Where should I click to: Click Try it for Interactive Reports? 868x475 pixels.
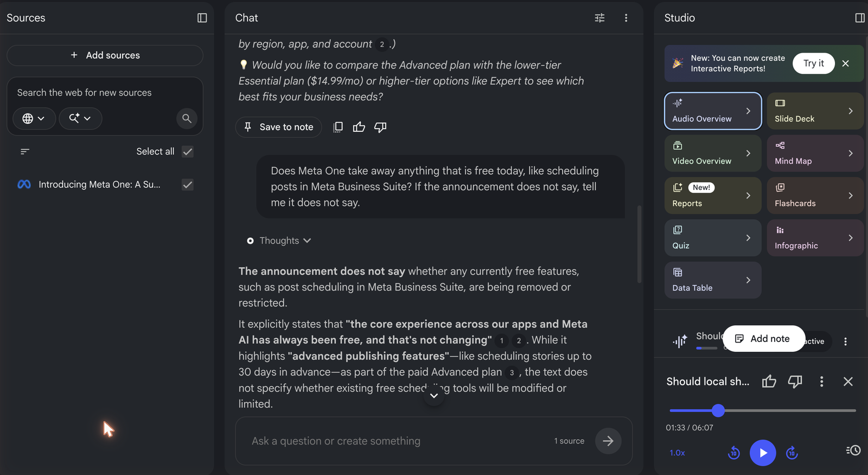(x=813, y=64)
